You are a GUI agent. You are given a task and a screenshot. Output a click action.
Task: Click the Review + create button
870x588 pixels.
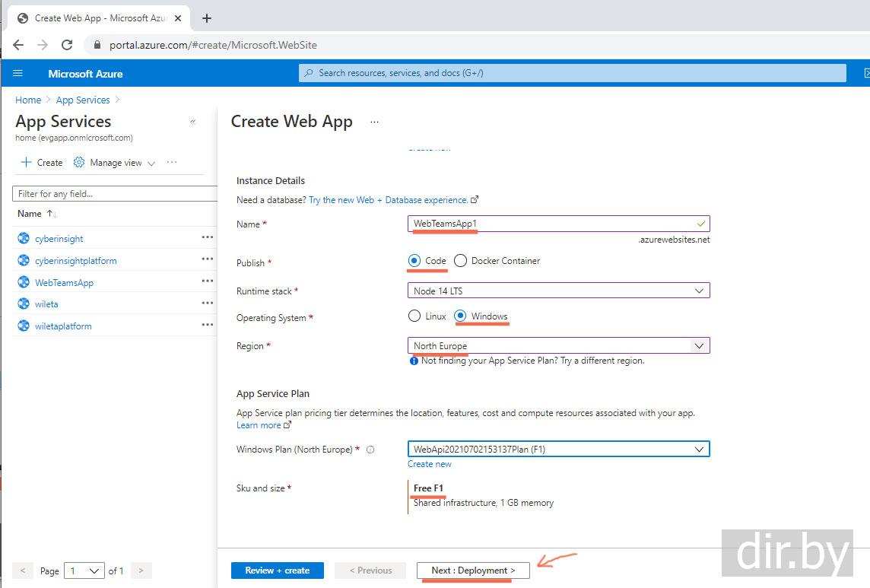277,571
